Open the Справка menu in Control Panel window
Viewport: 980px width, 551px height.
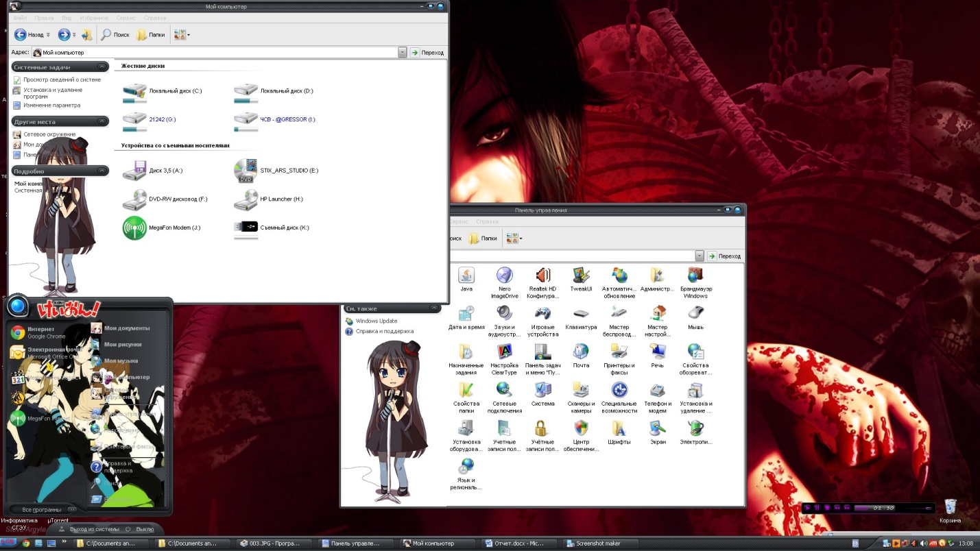(488, 222)
